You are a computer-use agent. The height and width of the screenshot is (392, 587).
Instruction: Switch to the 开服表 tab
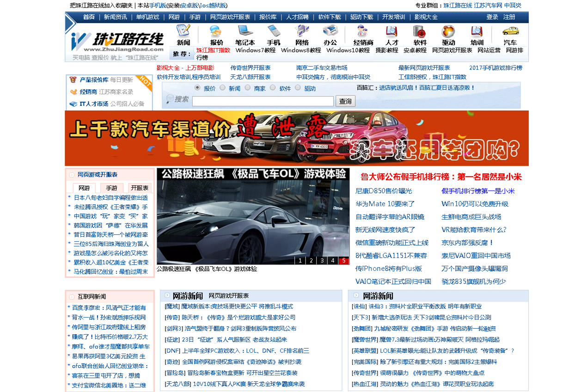point(140,188)
